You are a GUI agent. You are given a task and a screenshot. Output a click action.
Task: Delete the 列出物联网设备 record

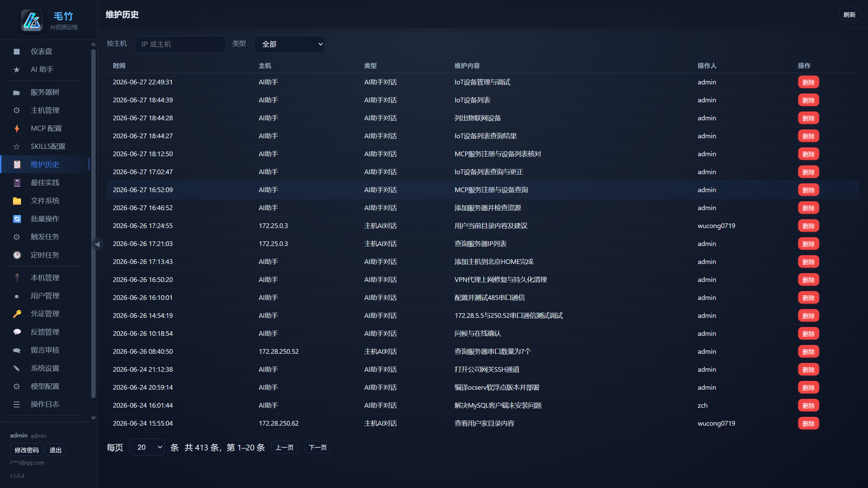pyautogui.click(x=808, y=118)
